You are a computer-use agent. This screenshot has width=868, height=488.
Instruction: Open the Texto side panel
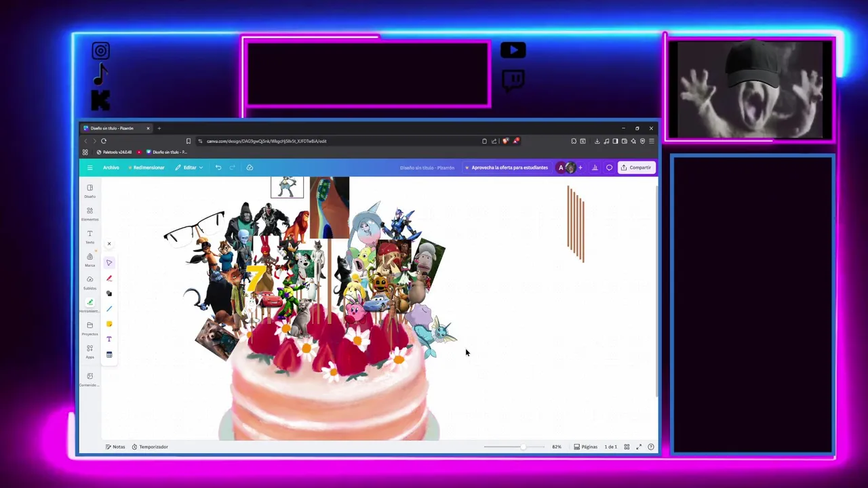tap(90, 237)
